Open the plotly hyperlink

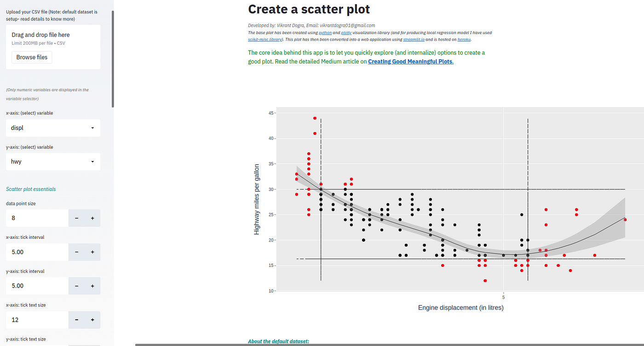pyautogui.click(x=346, y=33)
